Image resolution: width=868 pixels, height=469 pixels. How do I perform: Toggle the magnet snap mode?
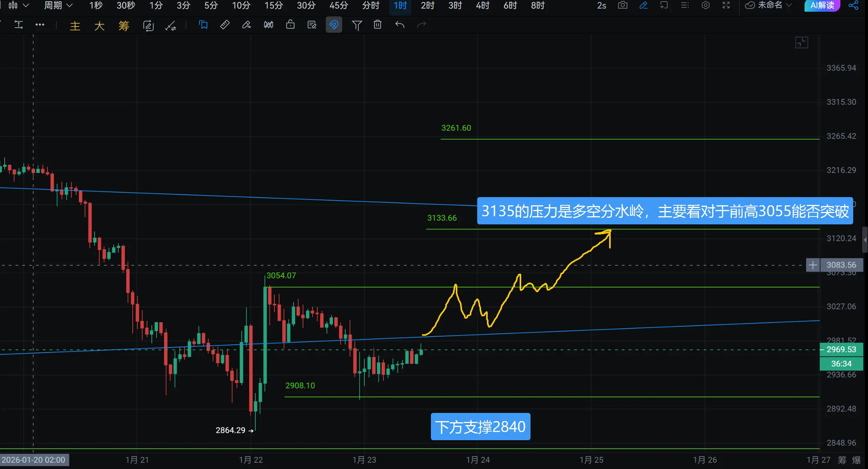pyautogui.click(x=334, y=25)
